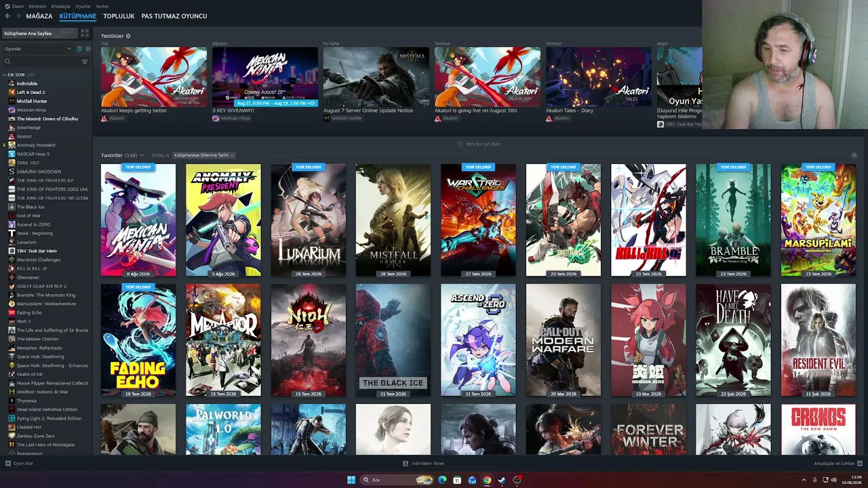Viewport: 868px width, 488px height.
Task: Go back with the left arrow
Action: (x=8, y=16)
